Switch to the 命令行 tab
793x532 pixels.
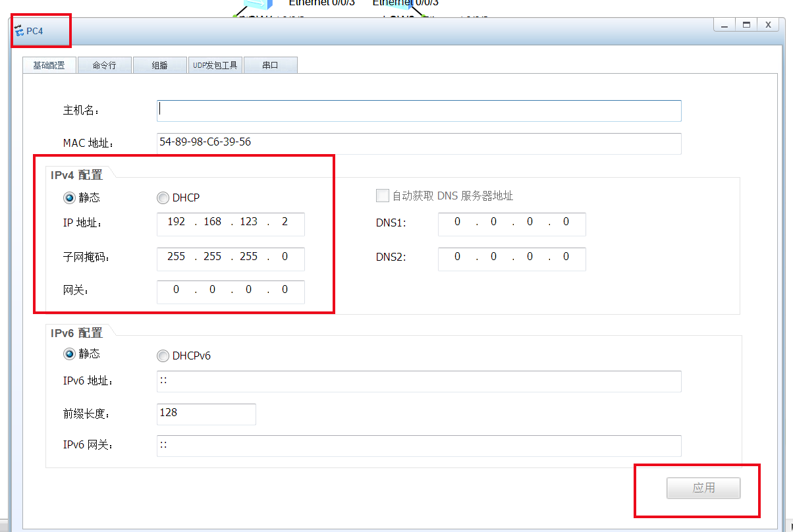click(104, 65)
